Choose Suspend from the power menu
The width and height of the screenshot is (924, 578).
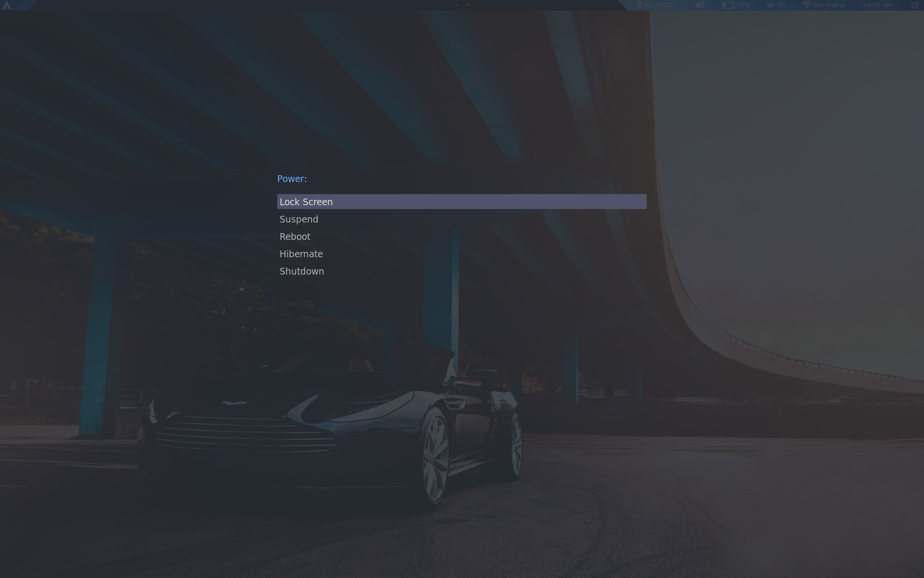pos(299,219)
